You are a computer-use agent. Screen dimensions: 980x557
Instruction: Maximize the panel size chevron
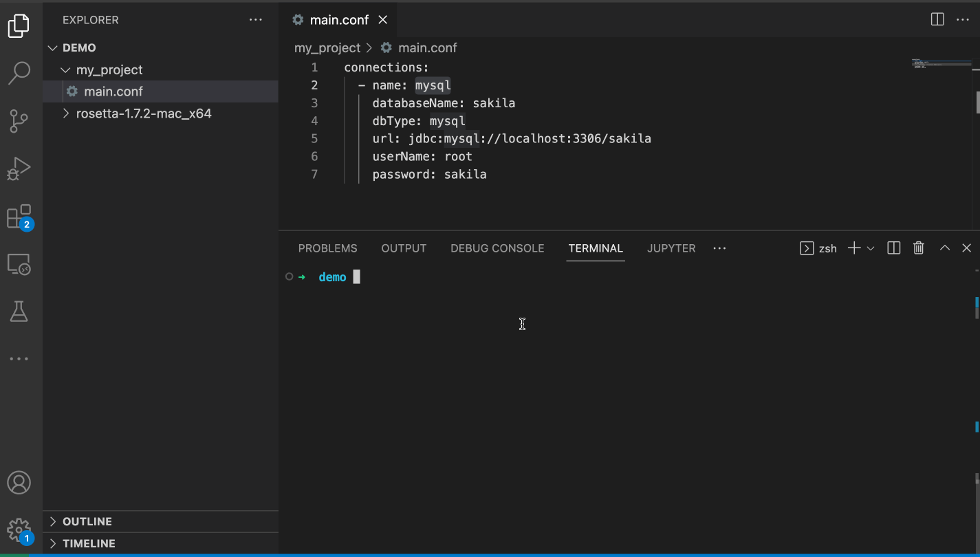point(945,248)
